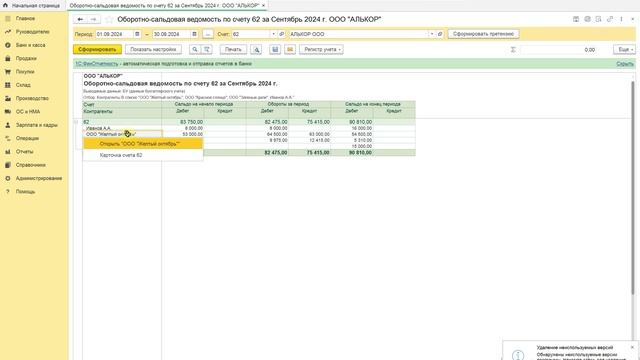This screenshot has height=360, width=640.
Task: Open Банк и касса section
Action: pos(30,45)
